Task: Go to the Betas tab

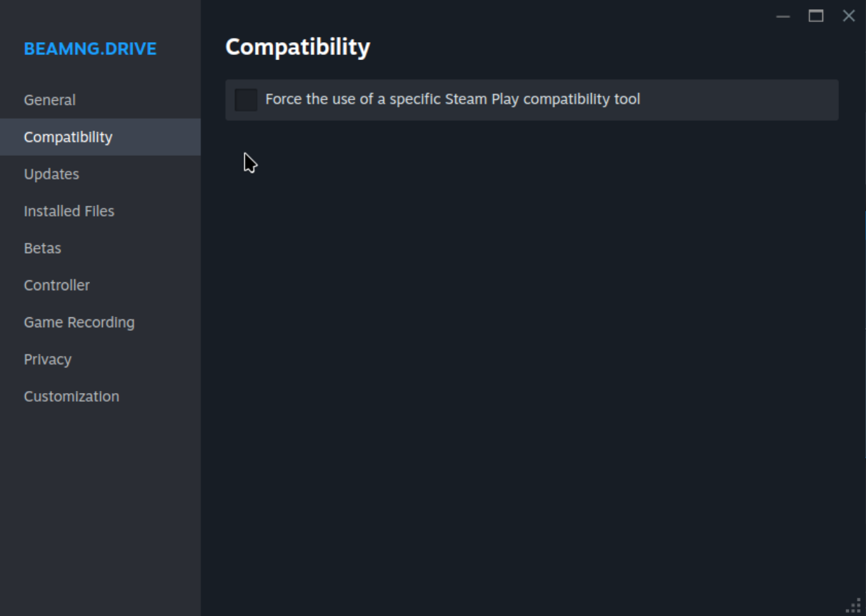Action: (x=42, y=249)
